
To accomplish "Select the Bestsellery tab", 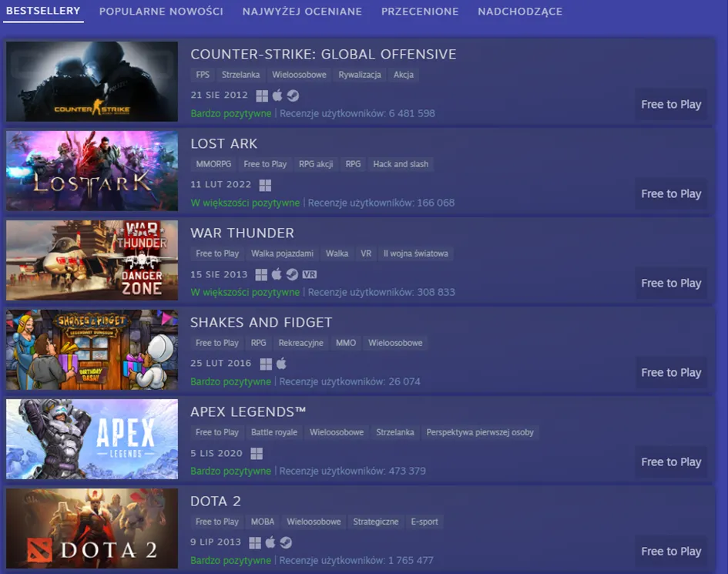I will point(43,11).
